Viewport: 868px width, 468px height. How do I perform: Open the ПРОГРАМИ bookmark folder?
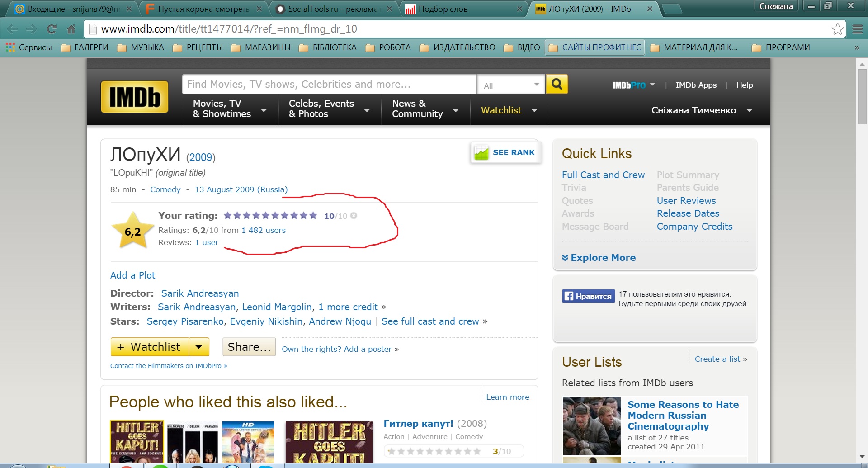coord(781,47)
